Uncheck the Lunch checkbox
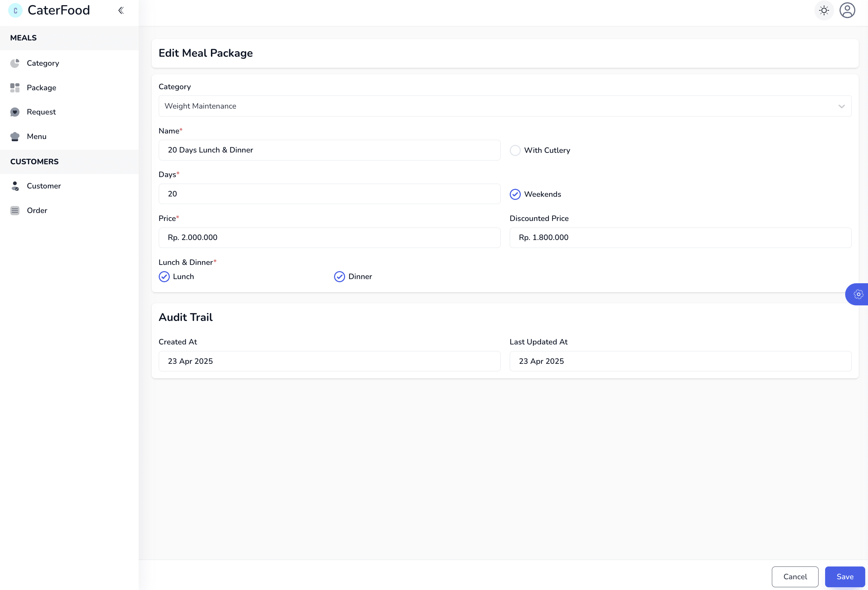868x590 pixels. pyautogui.click(x=164, y=277)
